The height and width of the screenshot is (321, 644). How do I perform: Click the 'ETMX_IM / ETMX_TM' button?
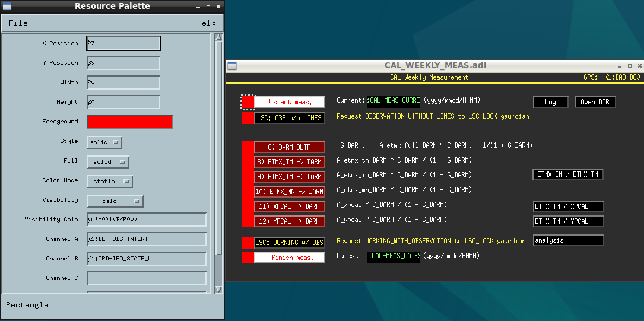(x=567, y=174)
